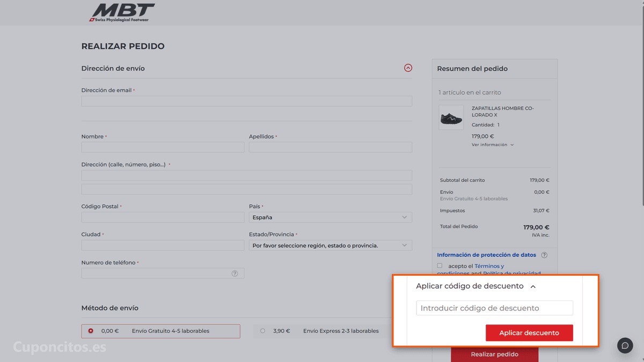The height and width of the screenshot is (362, 644).
Task: Click the Resumen del pedido heading
Action: click(x=472, y=69)
